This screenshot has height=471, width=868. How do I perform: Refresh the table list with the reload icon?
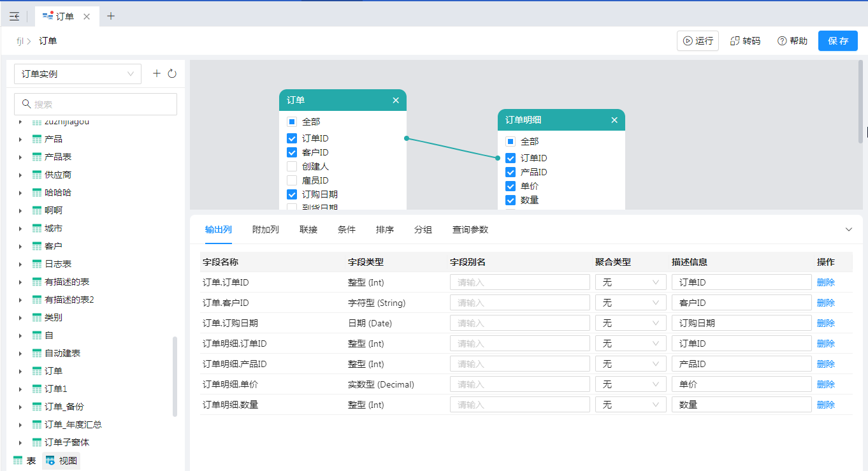tap(172, 74)
